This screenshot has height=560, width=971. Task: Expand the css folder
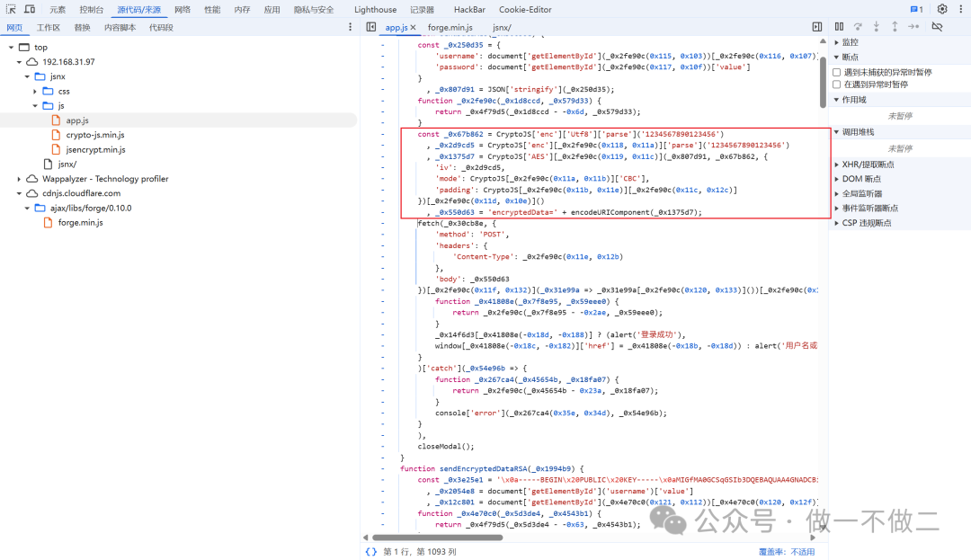pyautogui.click(x=37, y=91)
